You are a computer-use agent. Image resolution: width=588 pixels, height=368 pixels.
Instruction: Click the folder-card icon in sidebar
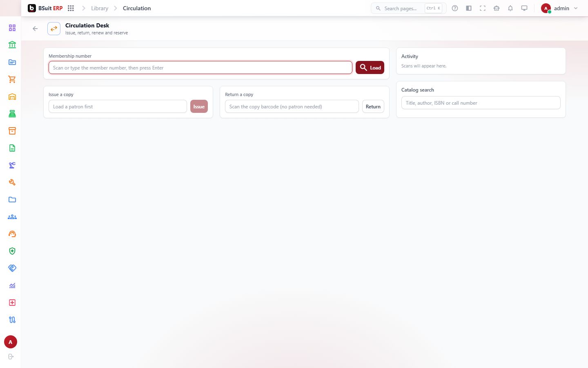tap(12, 62)
